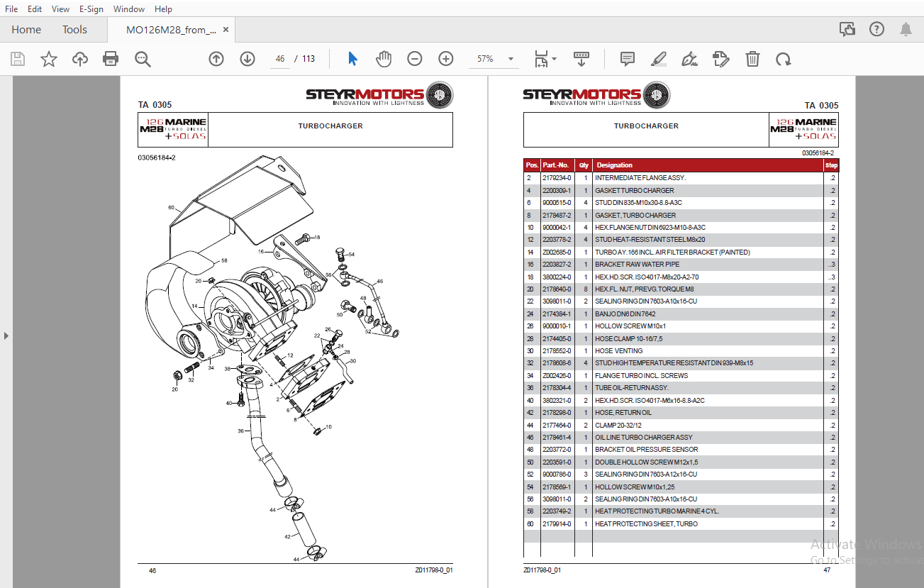Image resolution: width=924 pixels, height=588 pixels.
Task: Bookmark this document with the star icon
Action: click(49, 59)
